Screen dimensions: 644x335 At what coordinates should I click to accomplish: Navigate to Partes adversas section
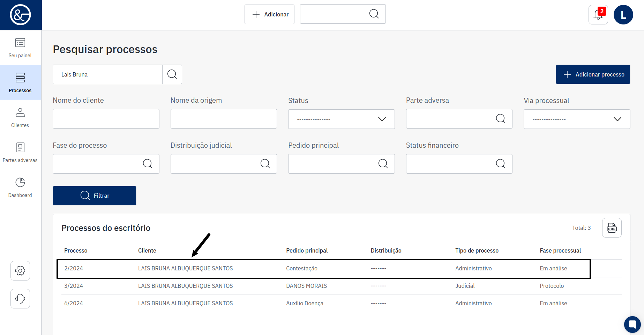tap(20, 153)
